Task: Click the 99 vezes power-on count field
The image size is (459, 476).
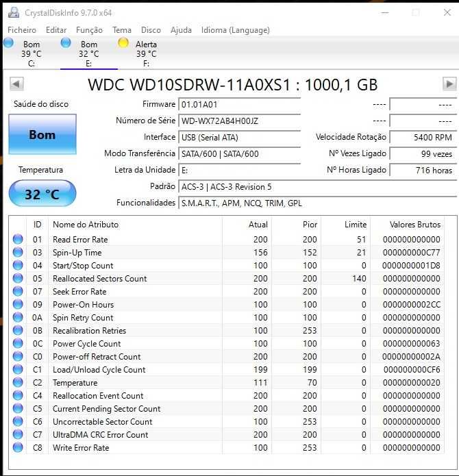Action: pos(423,154)
